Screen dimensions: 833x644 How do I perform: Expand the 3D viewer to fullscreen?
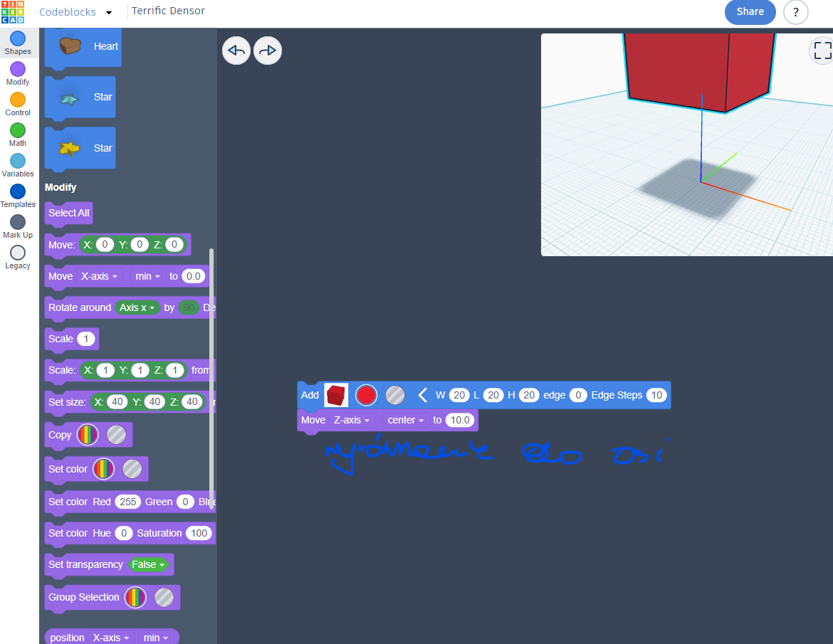(822, 51)
